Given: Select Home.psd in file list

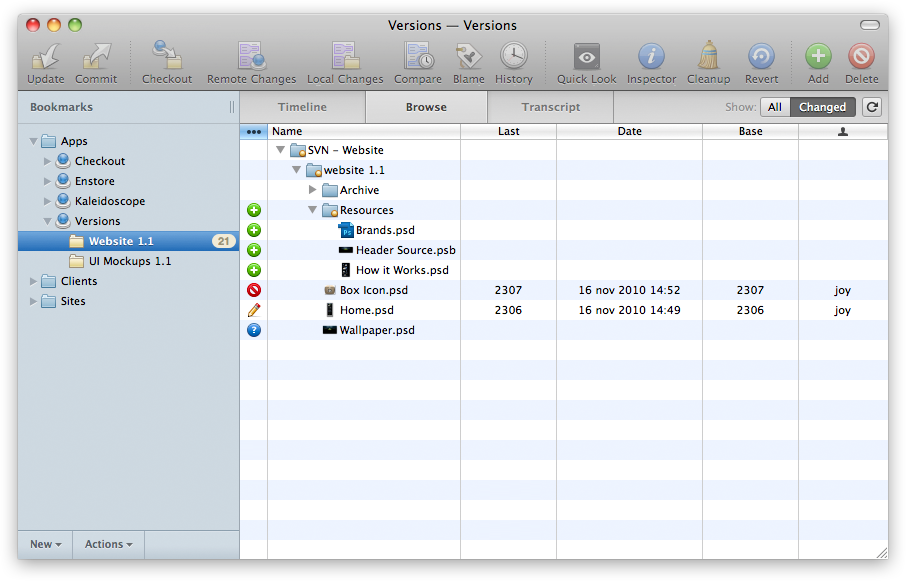Looking at the screenshot, I should pyautogui.click(x=366, y=310).
